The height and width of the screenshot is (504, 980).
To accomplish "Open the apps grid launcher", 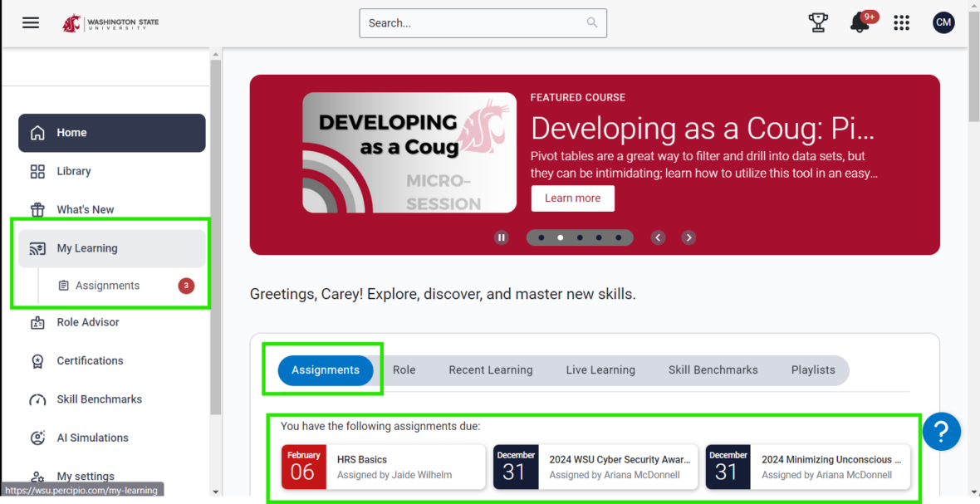I will pos(901,23).
